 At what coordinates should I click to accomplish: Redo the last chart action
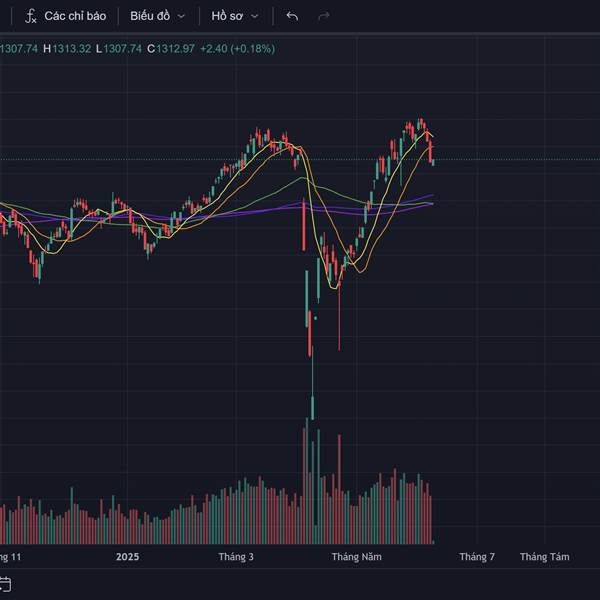[324, 16]
